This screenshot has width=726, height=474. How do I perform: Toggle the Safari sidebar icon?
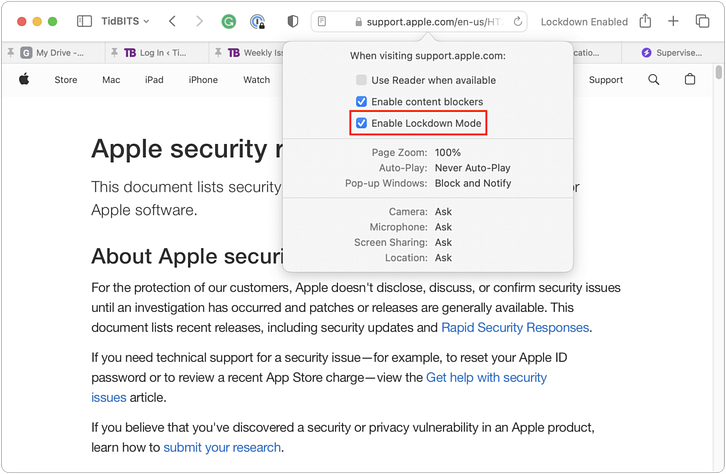(x=84, y=21)
